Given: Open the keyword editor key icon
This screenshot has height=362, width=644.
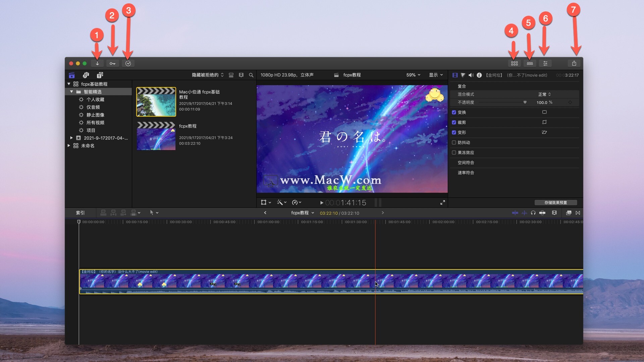Looking at the screenshot, I should (112, 63).
